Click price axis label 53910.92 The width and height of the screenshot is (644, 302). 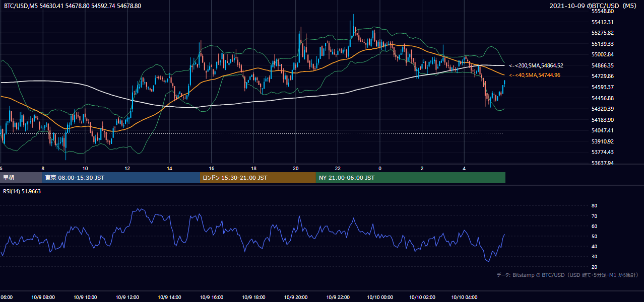click(603, 141)
